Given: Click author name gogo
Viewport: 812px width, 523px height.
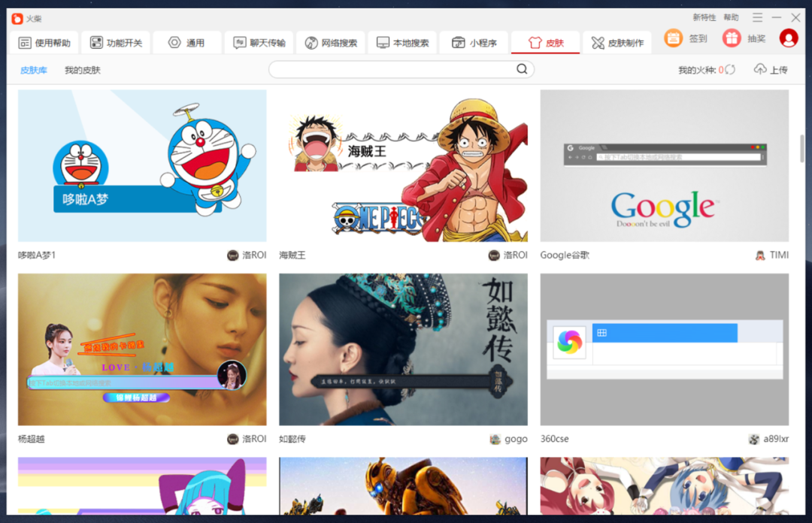Looking at the screenshot, I should click(516, 439).
